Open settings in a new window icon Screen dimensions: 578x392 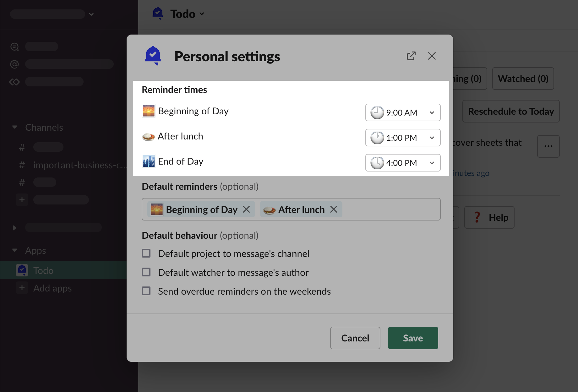(x=411, y=56)
